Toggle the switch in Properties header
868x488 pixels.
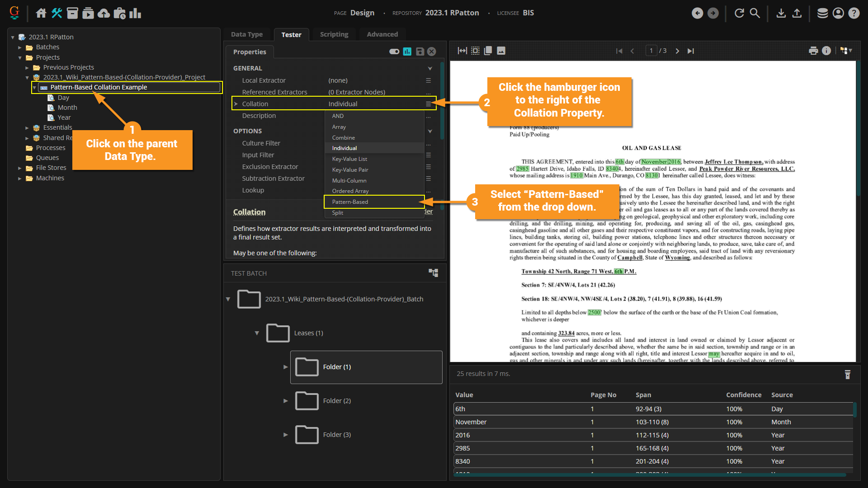point(394,52)
